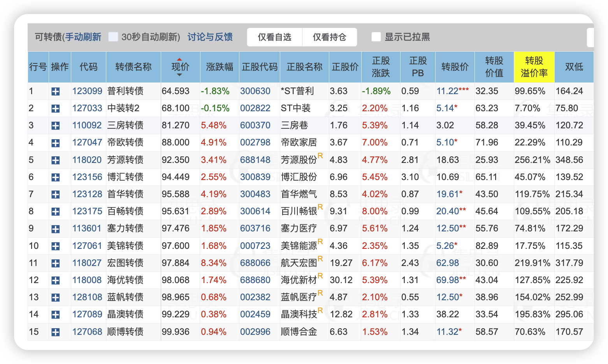Click the R badge next to 蓝帆医疗
The image size is (608, 364).
pyautogui.click(x=320, y=293)
